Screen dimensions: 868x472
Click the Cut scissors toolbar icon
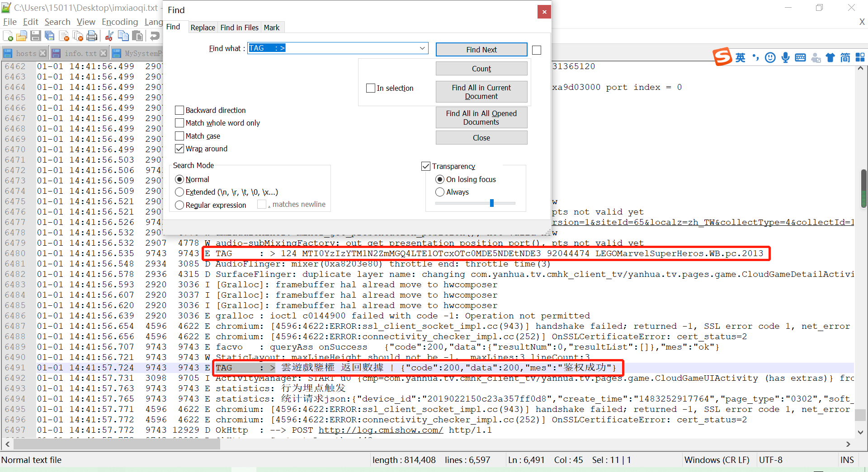[109, 36]
